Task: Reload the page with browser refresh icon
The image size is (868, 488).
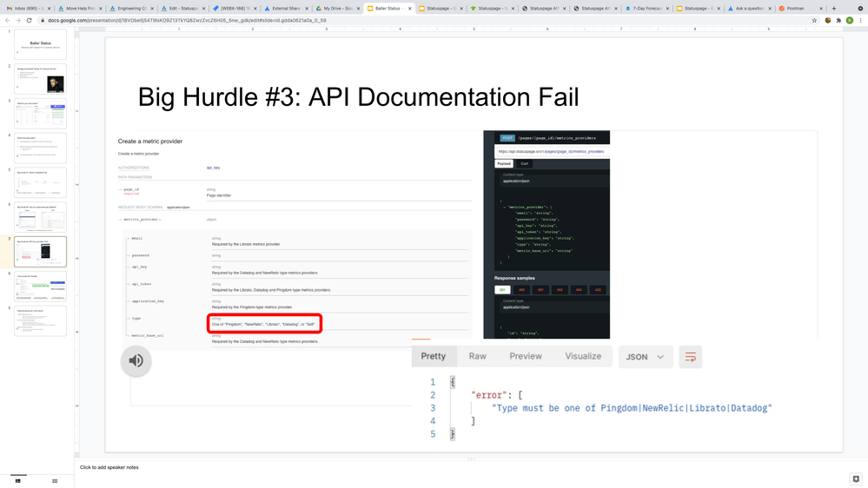Action: (x=29, y=21)
